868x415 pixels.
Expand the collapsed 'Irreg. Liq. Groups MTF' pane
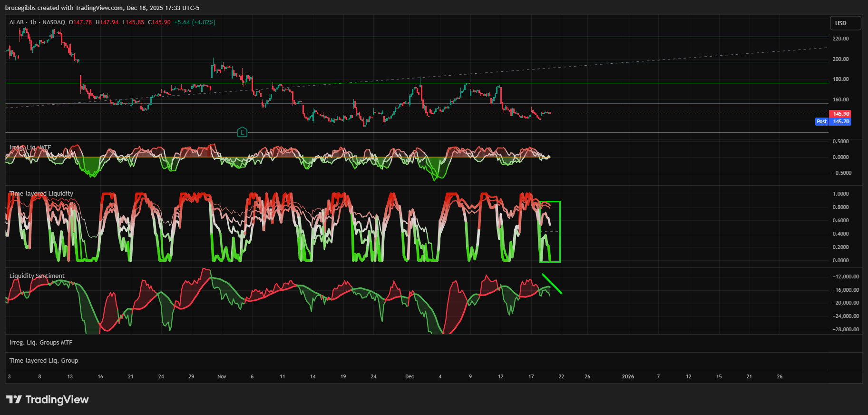point(41,343)
